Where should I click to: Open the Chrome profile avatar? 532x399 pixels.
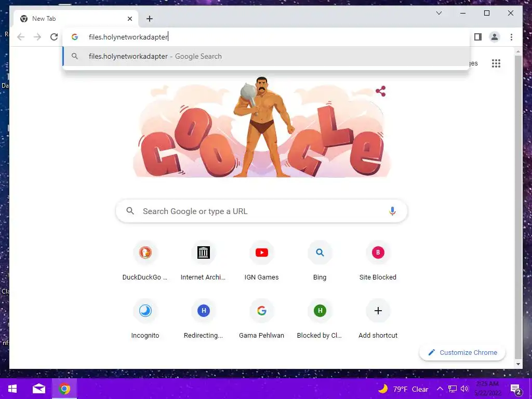tap(495, 37)
